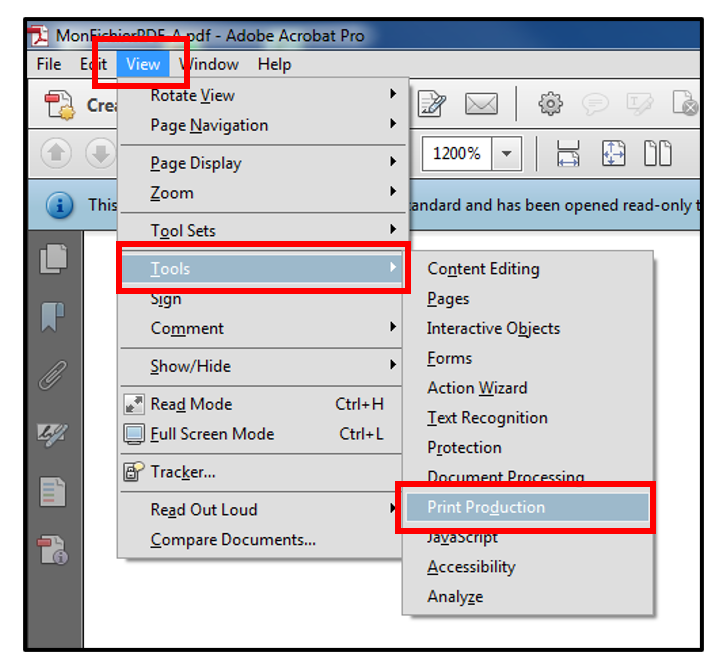The width and height of the screenshot is (722, 667).
Task: Click the 1200% zoom value field
Action: coord(457,154)
